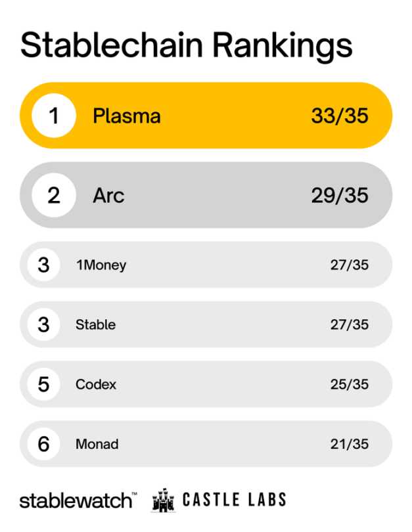Click Arc's 29/35 score
412x532 pixels.
click(340, 195)
